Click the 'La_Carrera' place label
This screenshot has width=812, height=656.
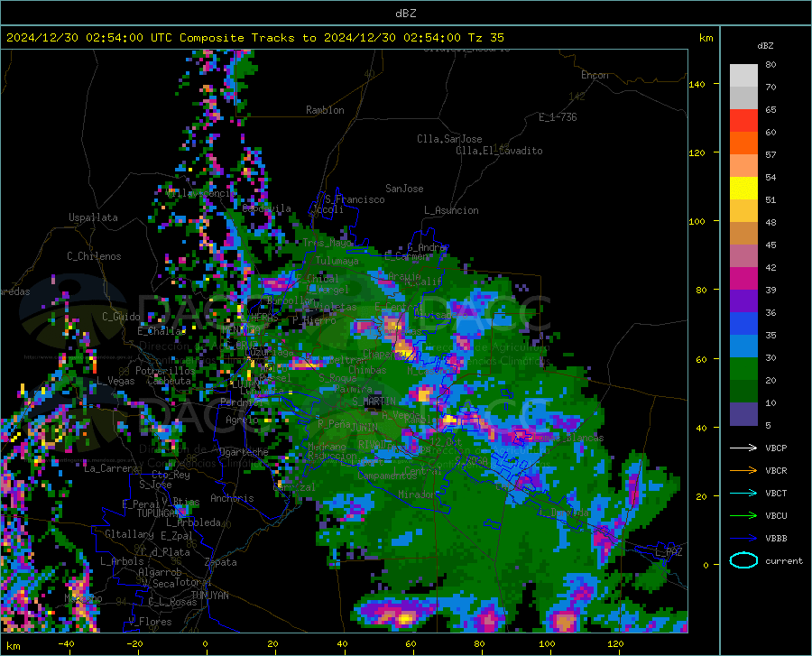(111, 468)
